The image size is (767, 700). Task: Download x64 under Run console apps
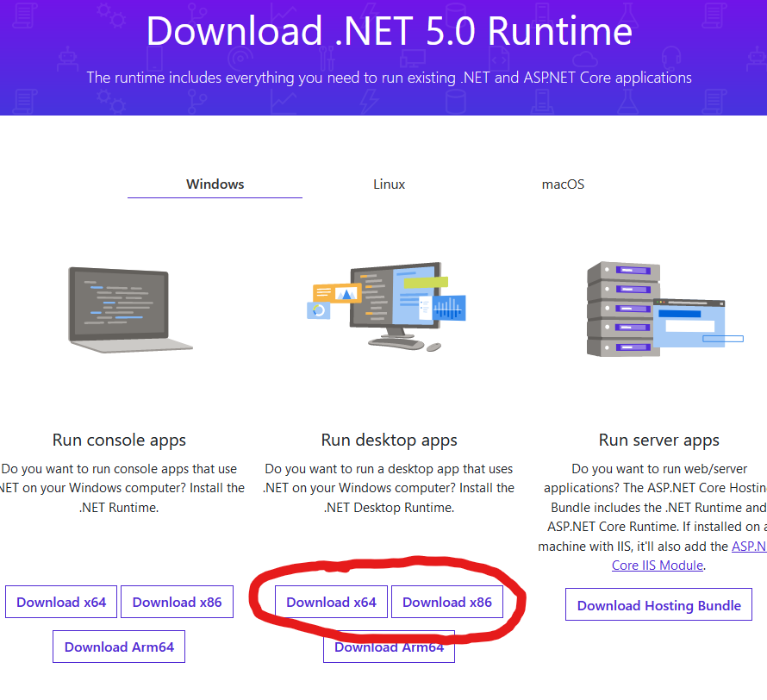(x=61, y=602)
